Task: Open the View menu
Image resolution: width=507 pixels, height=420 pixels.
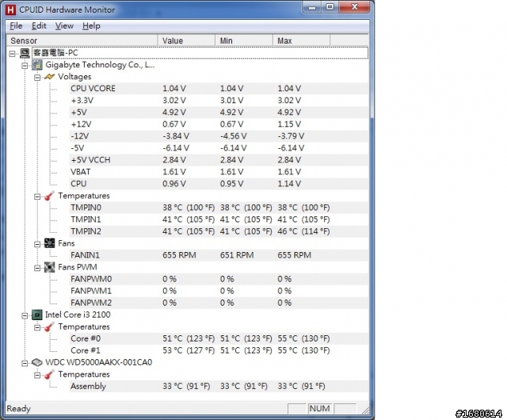Action: click(64, 26)
